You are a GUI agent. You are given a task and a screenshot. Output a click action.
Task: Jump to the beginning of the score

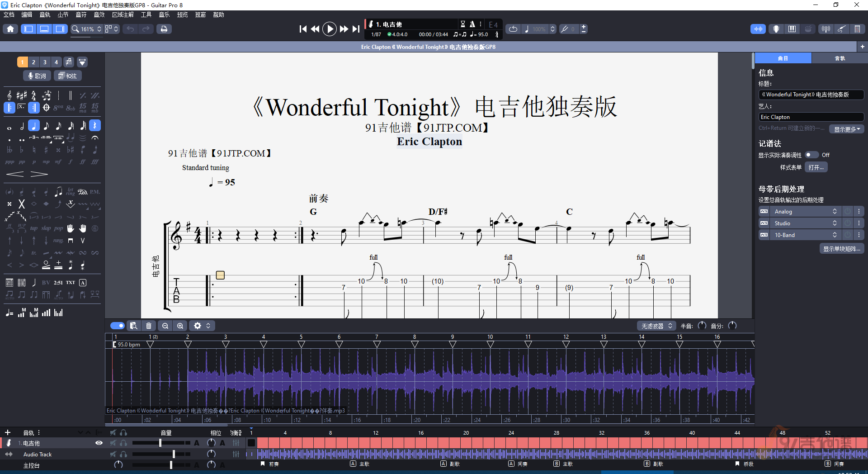tap(303, 29)
